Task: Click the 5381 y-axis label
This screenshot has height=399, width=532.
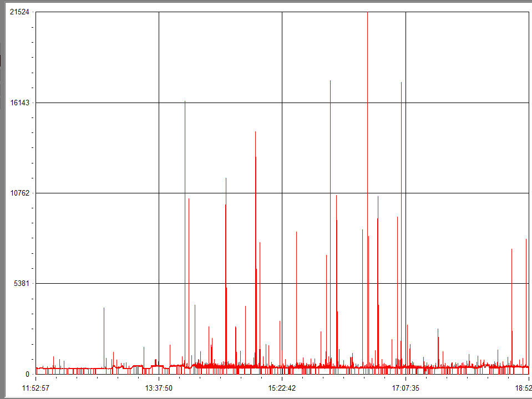Action: (22, 283)
